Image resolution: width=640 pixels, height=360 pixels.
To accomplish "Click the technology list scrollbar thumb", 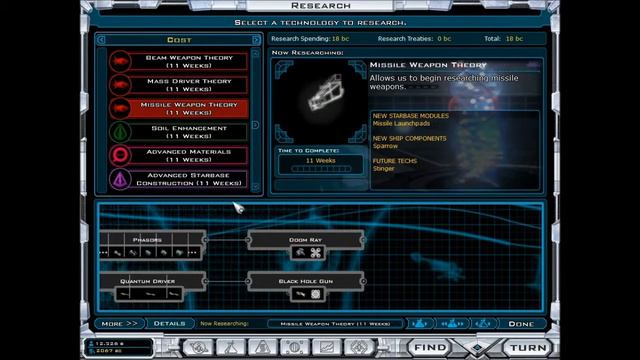I will (x=256, y=125).
